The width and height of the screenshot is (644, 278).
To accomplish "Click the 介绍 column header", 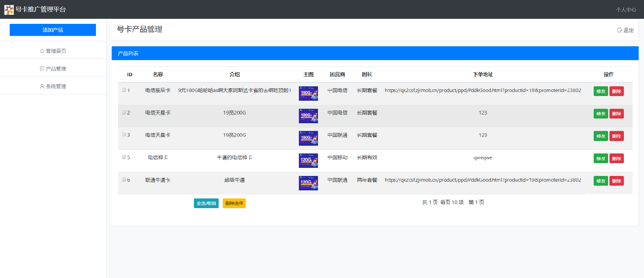I will pos(234,75).
